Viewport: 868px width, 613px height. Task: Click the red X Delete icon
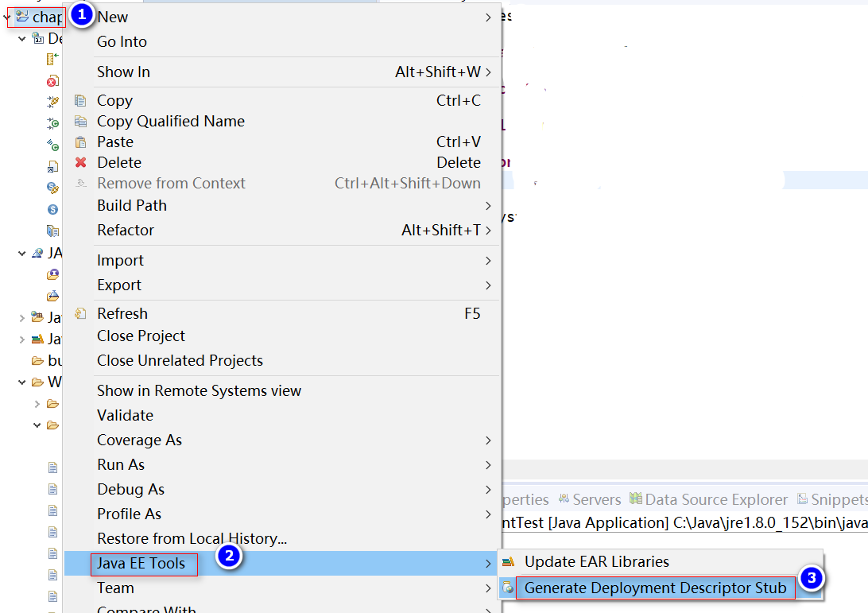(81, 162)
